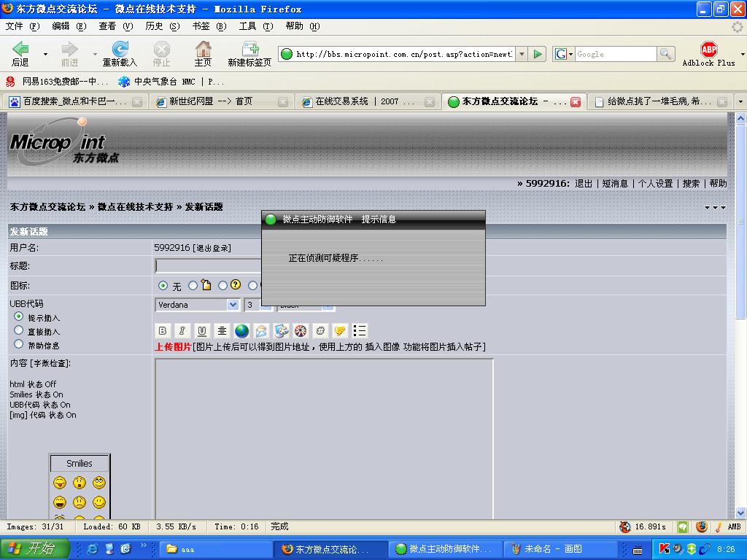
Task: Switch to the 新世纪网盟 tab
Action: coord(222,101)
